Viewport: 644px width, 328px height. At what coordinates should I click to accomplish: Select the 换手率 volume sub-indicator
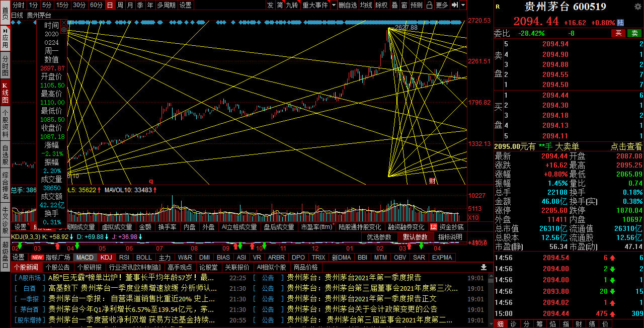tap(167, 227)
